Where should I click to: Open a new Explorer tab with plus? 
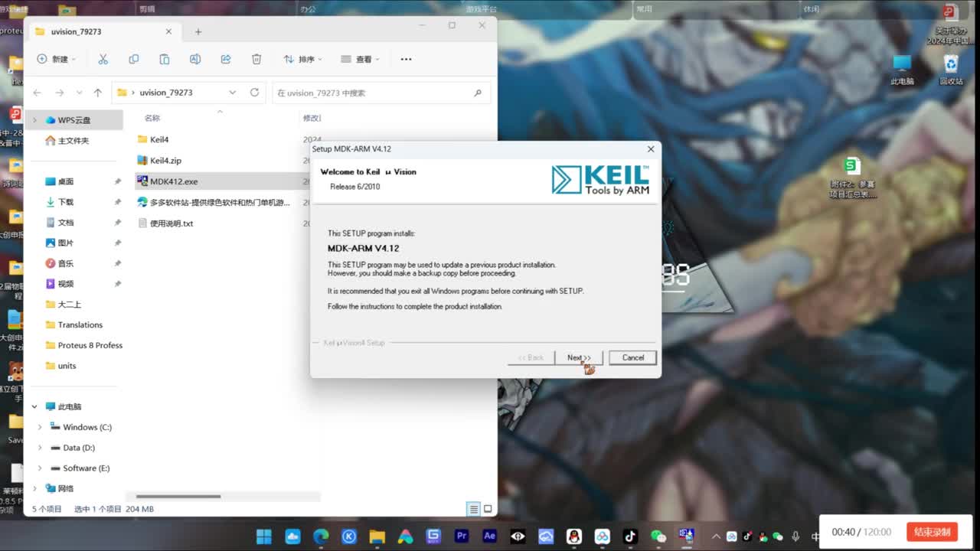pyautogui.click(x=198, y=31)
